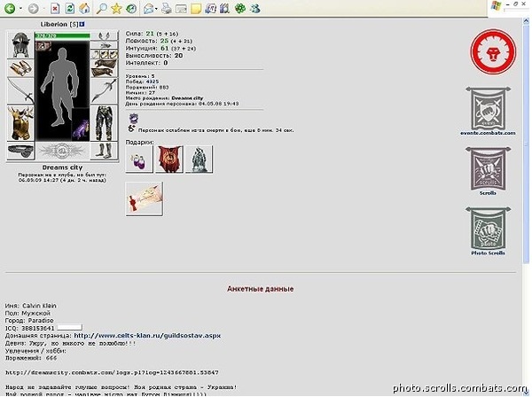Click the vertical page scrollbar
Viewport: 532px width, 397px height.
pos(526,143)
